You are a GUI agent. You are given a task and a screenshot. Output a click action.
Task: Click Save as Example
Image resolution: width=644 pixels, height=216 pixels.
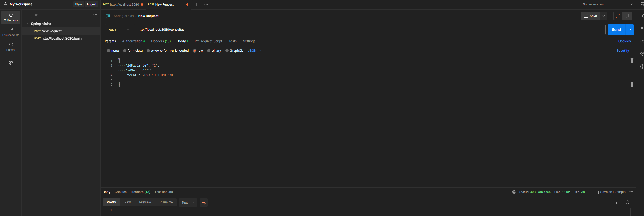[610, 192]
